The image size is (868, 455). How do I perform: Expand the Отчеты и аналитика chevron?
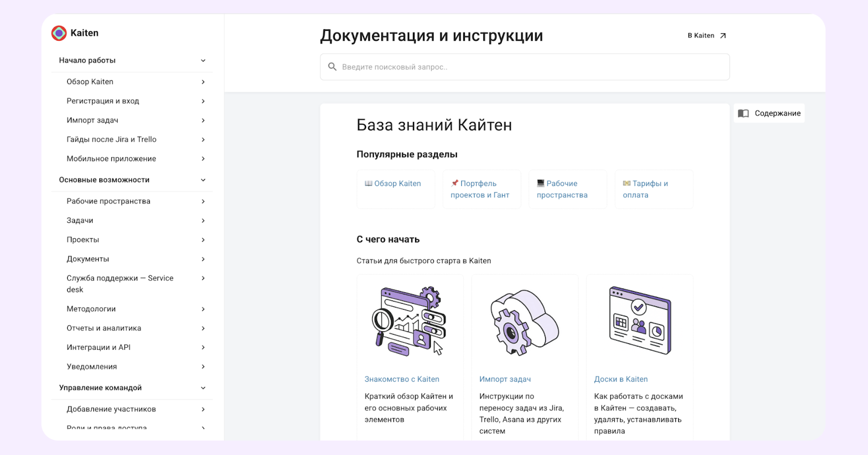(203, 328)
